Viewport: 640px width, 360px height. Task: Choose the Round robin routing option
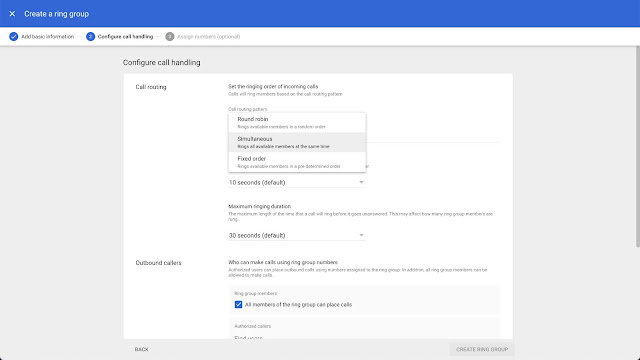297,122
